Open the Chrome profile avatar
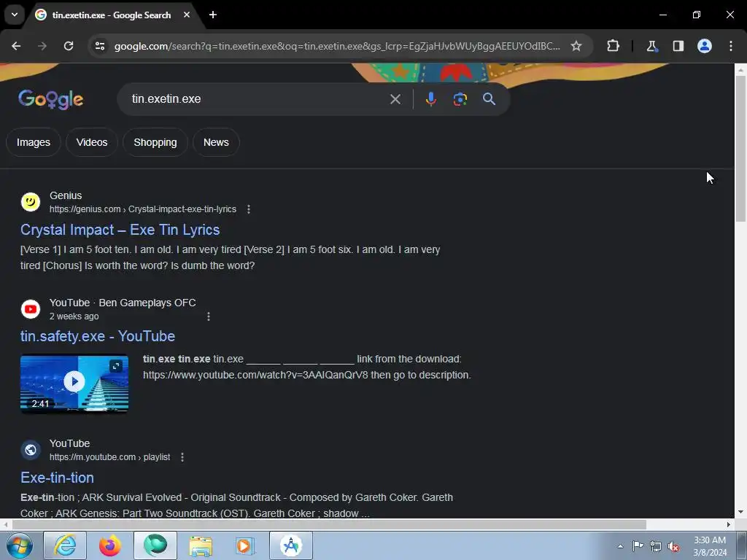 (x=704, y=46)
